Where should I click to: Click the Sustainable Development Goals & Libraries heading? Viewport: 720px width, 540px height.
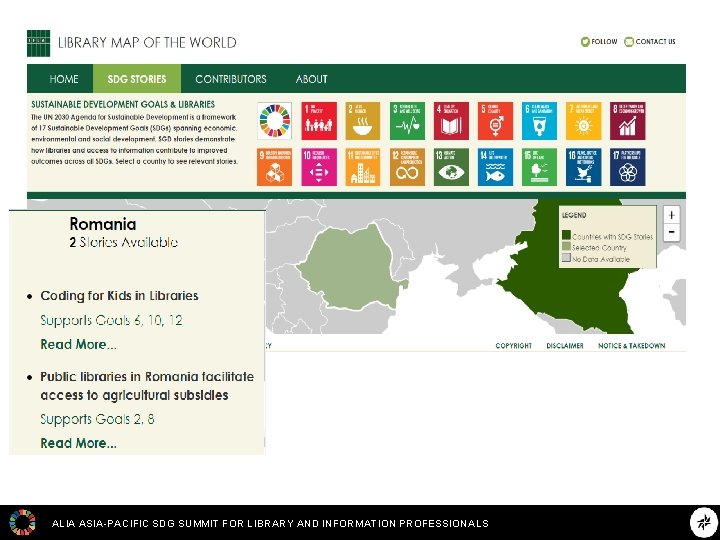click(123, 104)
